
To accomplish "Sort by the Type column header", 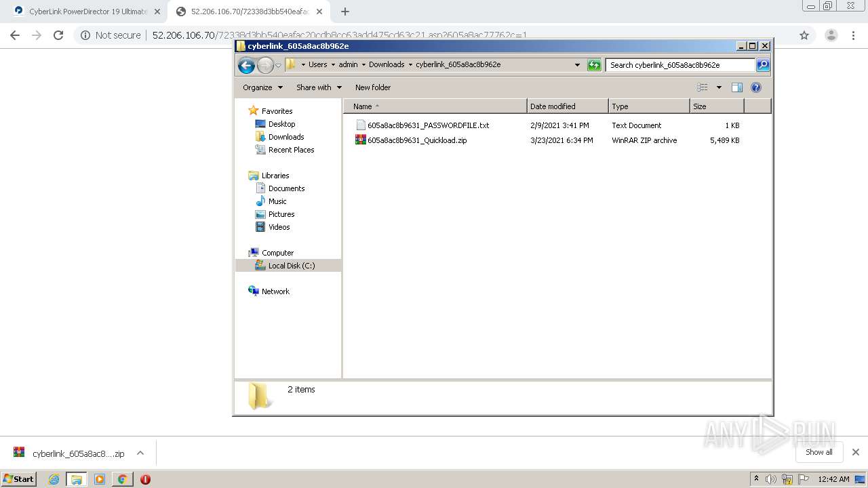I will (x=649, y=106).
